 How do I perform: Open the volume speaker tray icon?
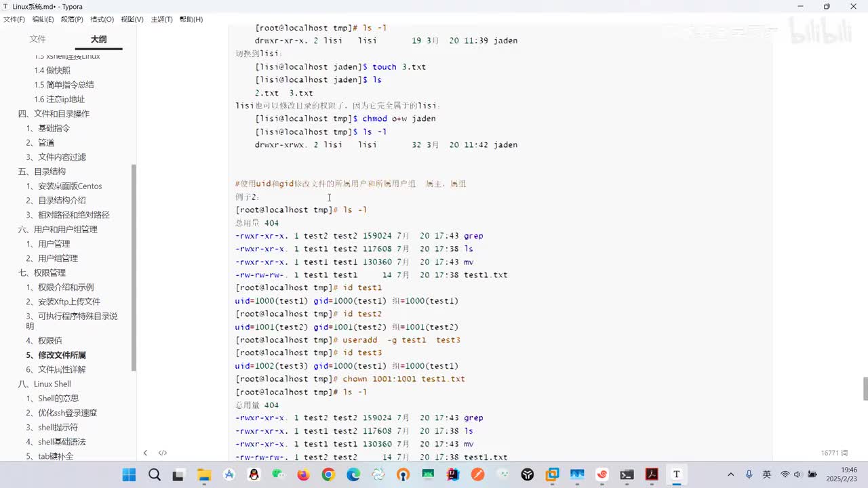[797, 474]
